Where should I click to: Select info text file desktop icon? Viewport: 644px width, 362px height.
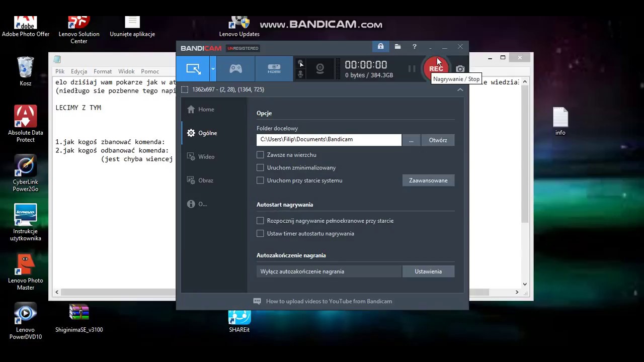560,121
